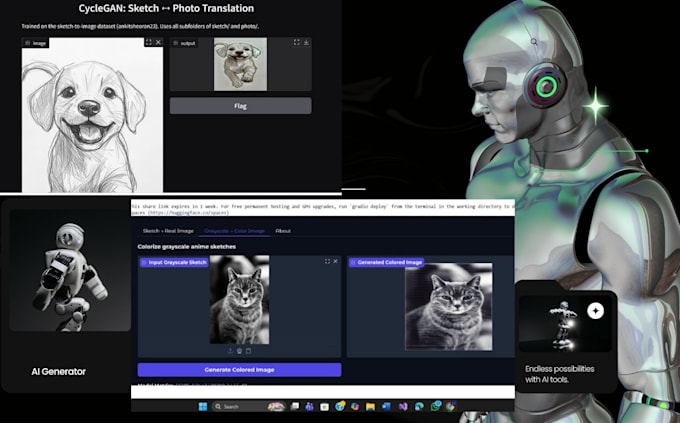Open WhatsApp from the taskbar

(x=436, y=407)
